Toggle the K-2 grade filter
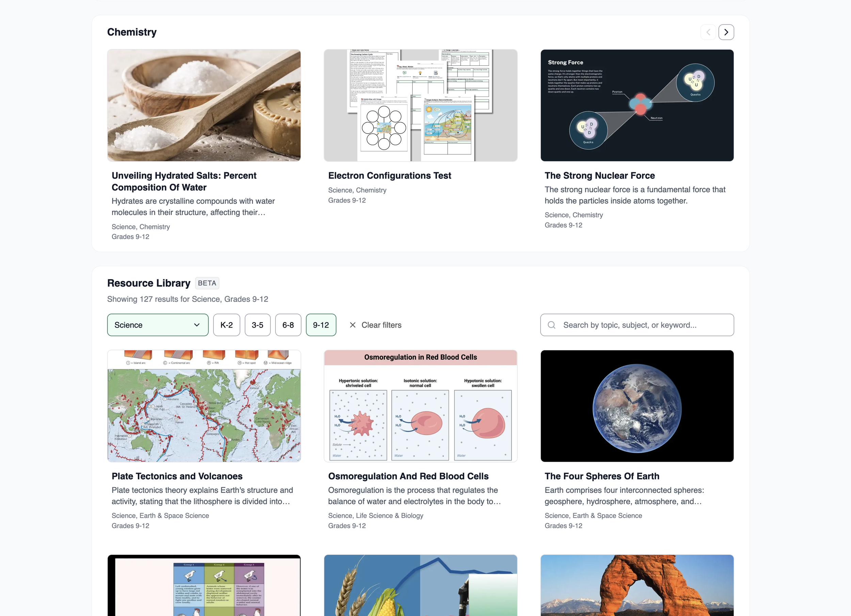The height and width of the screenshot is (616, 851). 226,325
